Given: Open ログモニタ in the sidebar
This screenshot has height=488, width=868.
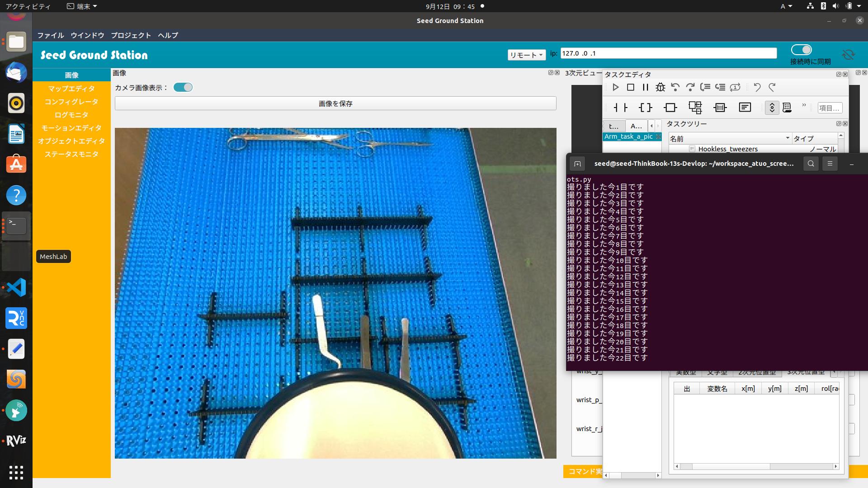Looking at the screenshot, I should coord(71,115).
